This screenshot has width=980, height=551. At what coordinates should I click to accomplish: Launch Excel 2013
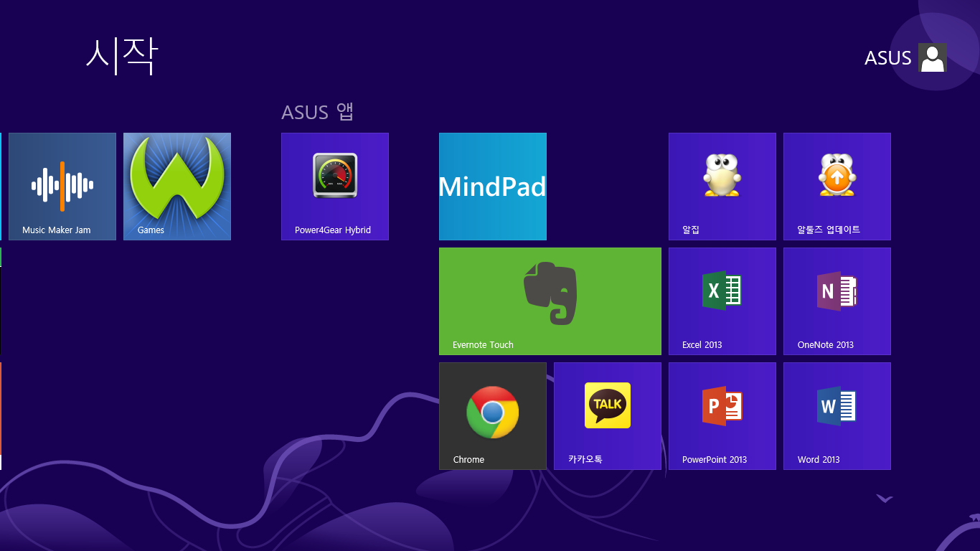point(722,301)
